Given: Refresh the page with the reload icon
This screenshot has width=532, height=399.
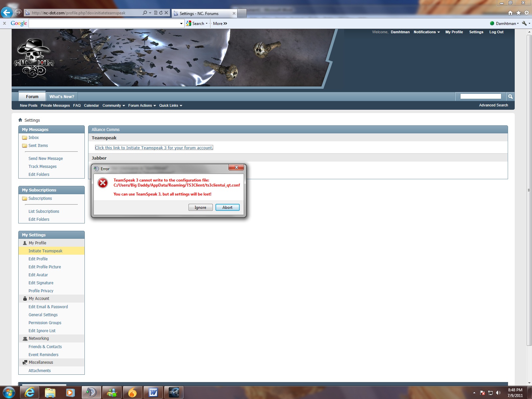Looking at the screenshot, I should pyautogui.click(x=161, y=13).
